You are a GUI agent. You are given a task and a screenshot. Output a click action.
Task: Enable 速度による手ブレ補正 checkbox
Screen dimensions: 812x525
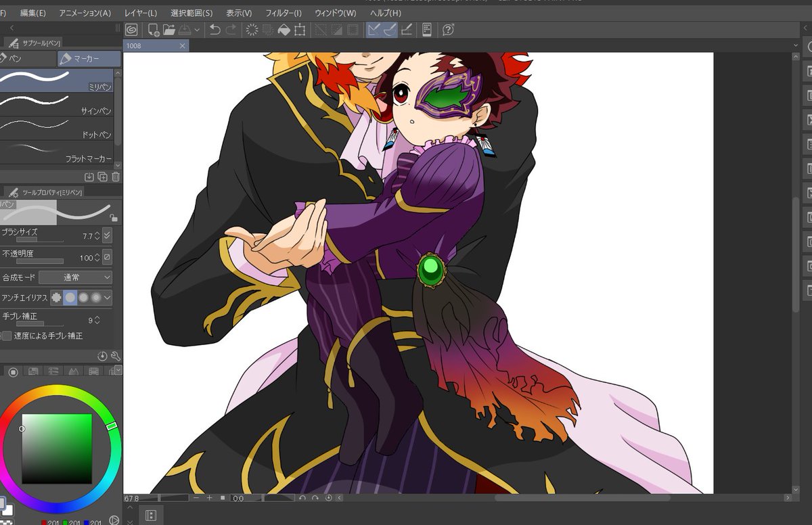pyautogui.click(x=6, y=336)
